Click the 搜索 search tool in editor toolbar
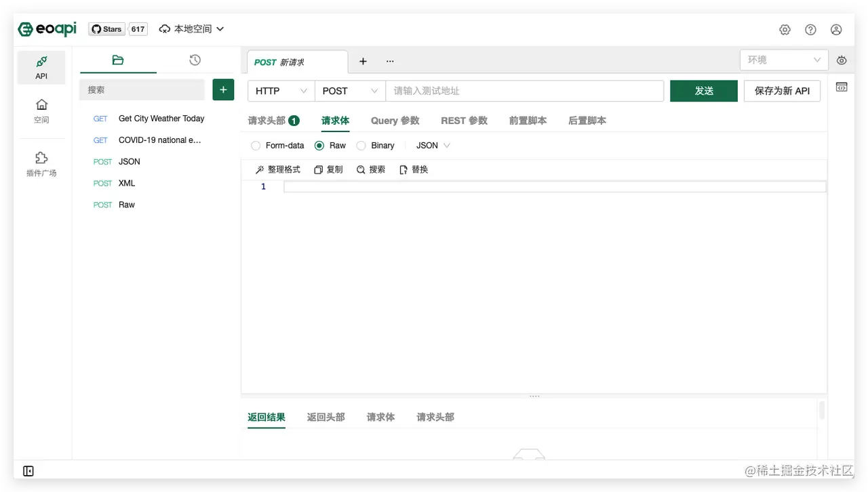The image size is (868, 492). coord(371,169)
